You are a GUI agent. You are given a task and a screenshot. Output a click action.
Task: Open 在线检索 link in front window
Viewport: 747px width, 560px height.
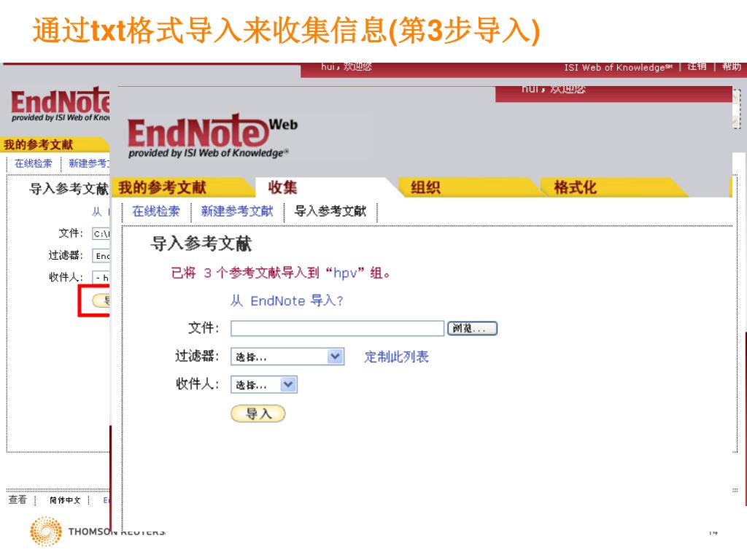coord(156,211)
